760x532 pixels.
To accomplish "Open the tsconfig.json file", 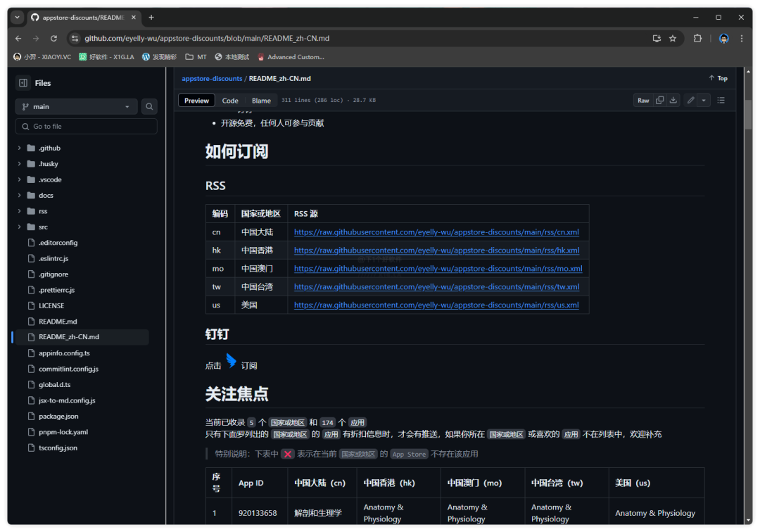I will (58, 448).
